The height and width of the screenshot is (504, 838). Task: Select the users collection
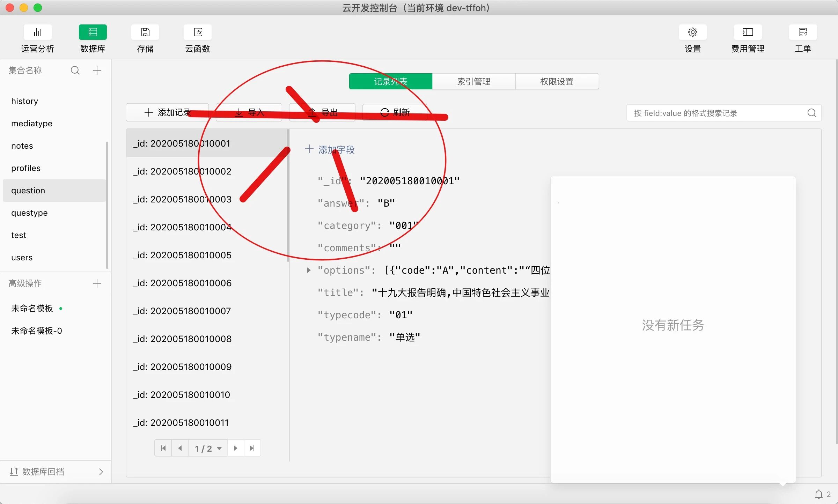point(22,258)
